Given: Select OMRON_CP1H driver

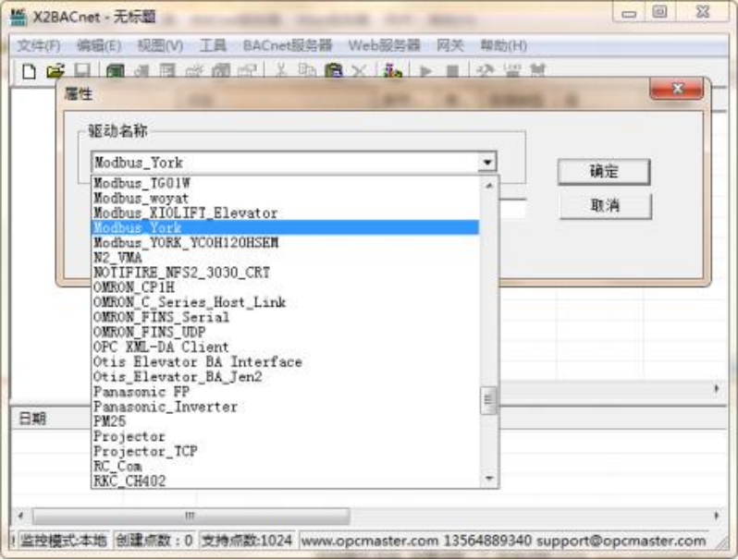Looking at the screenshot, I should [285, 287].
